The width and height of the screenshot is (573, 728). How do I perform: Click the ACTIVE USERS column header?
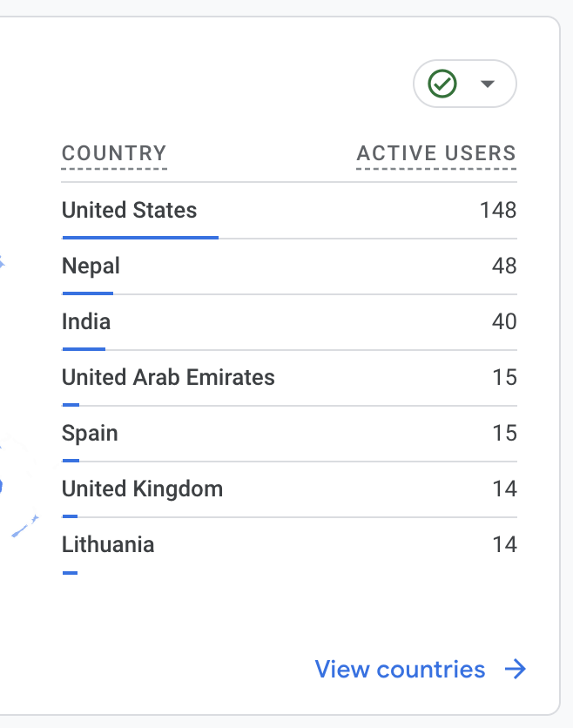436,154
